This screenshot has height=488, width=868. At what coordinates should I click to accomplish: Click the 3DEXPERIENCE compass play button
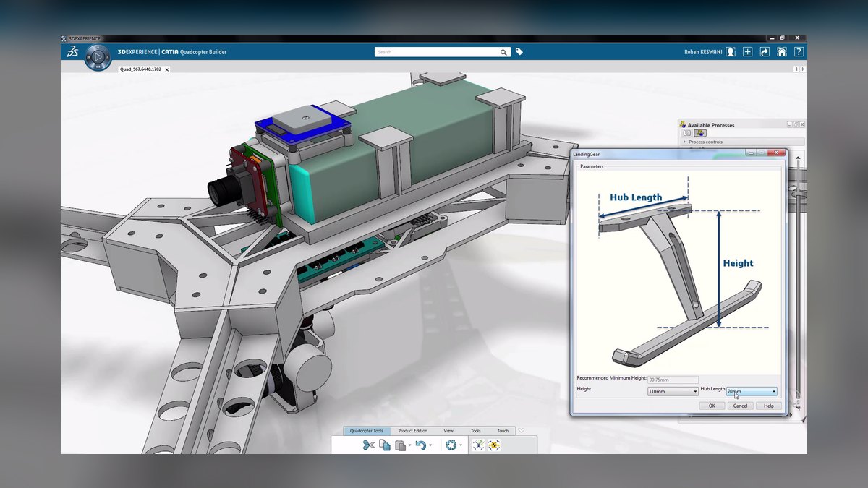pyautogui.click(x=98, y=57)
